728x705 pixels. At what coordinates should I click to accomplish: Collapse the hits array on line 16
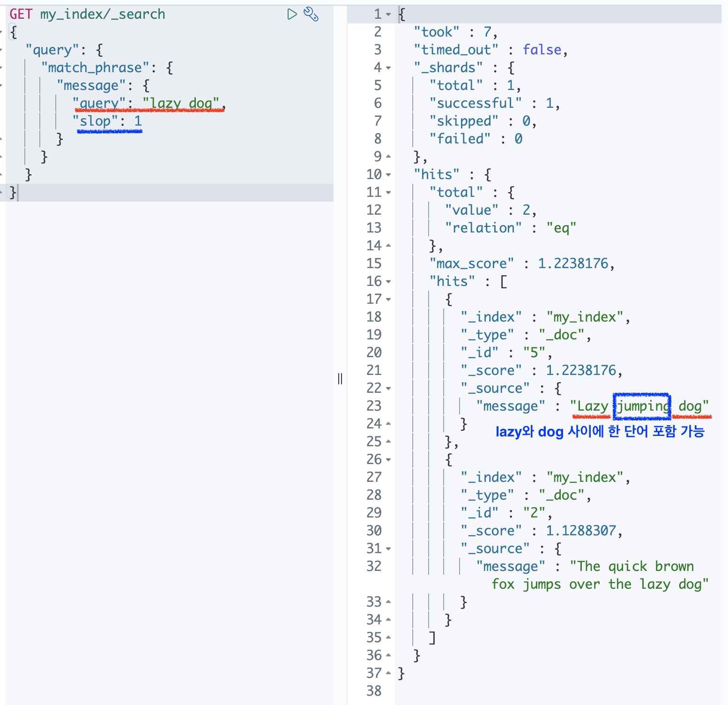coord(387,281)
